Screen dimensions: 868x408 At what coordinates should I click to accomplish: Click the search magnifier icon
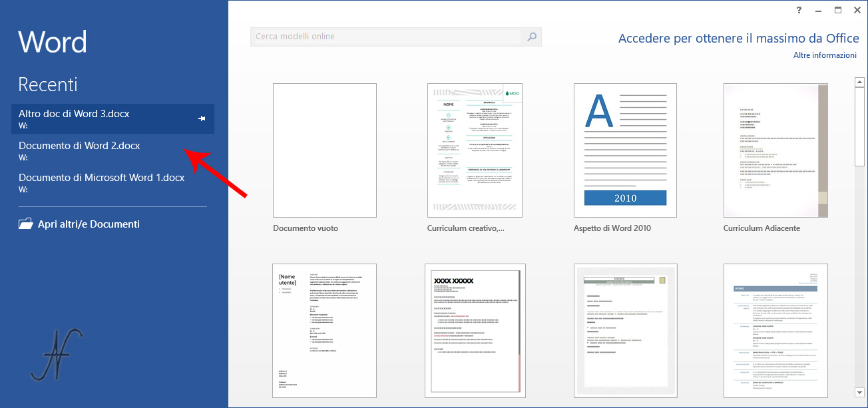(x=531, y=37)
